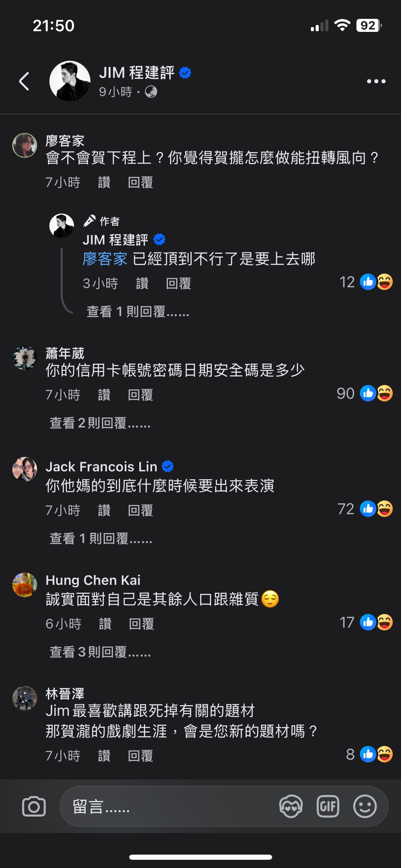Open JIM 程建評 profile name in header

tap(137, 73)
